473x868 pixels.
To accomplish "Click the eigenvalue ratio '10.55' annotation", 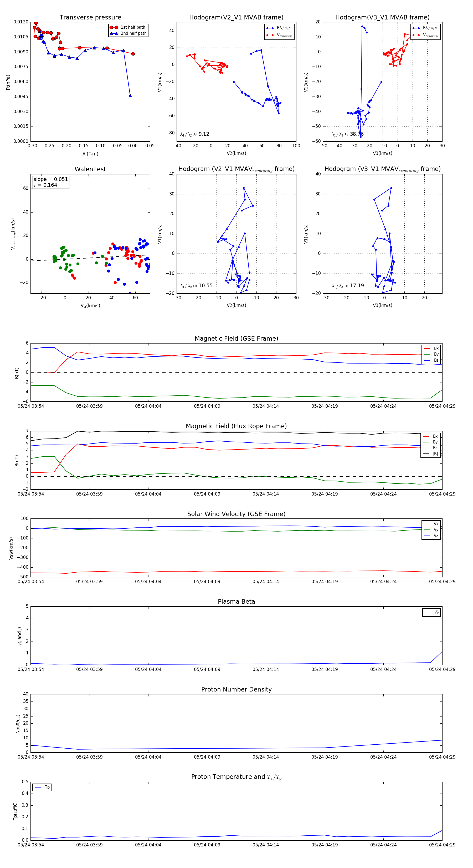I will [196, 286].
